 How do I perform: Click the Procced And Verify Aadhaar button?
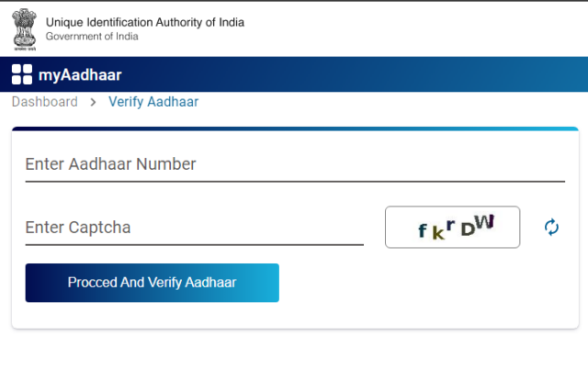(153, 283)
